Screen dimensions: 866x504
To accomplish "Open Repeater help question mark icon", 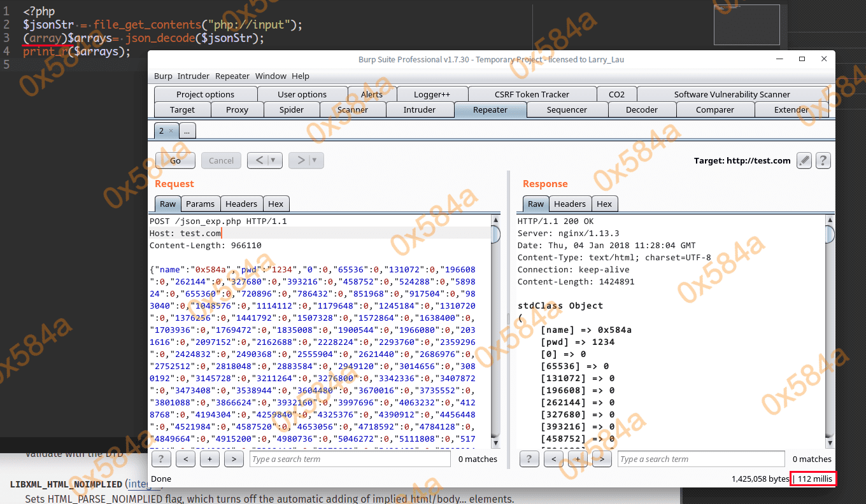I will tap(823, 160).
